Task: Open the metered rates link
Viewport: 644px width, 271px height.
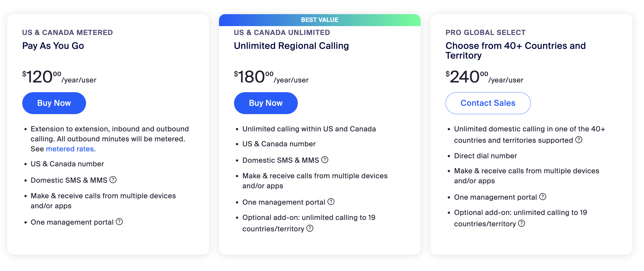Action: click(70, 149)
